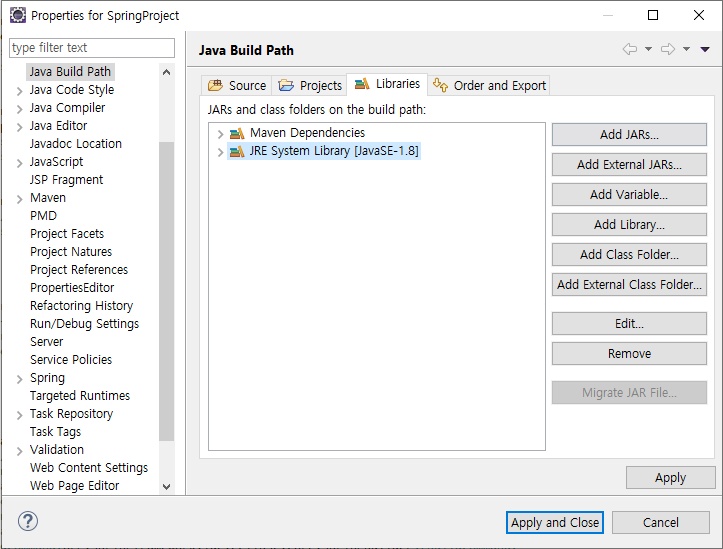Click the Help question mark icon
Screen dimensions: 723x549
tap(28, 521)
